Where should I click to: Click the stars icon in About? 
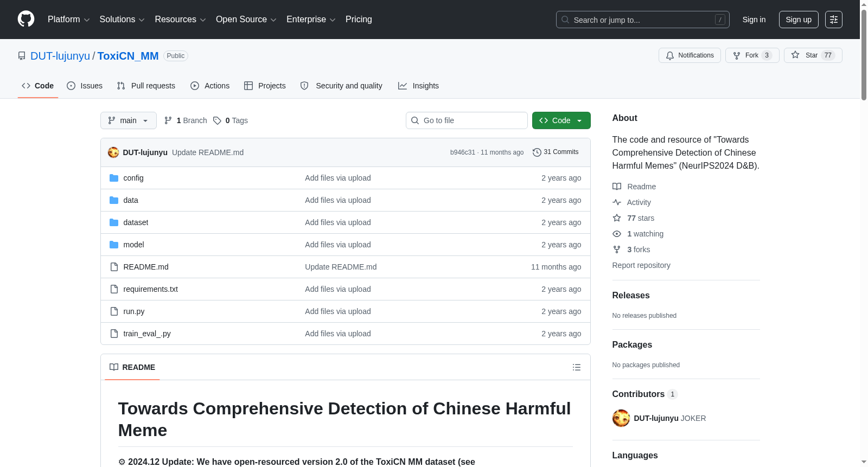[617, 218]
